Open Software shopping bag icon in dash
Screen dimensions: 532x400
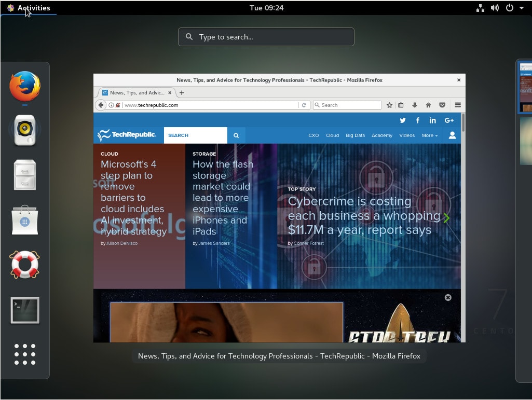25,220
